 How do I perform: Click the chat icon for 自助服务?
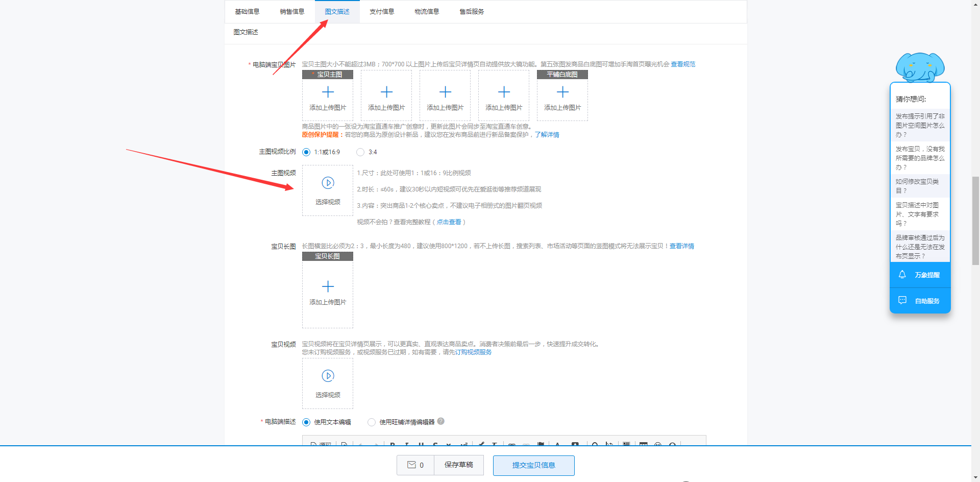(902, 300)
